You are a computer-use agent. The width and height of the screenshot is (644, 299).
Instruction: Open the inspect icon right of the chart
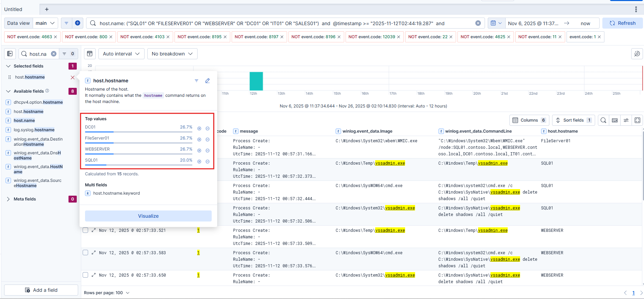pyautogui.click(x=637, y=54)
